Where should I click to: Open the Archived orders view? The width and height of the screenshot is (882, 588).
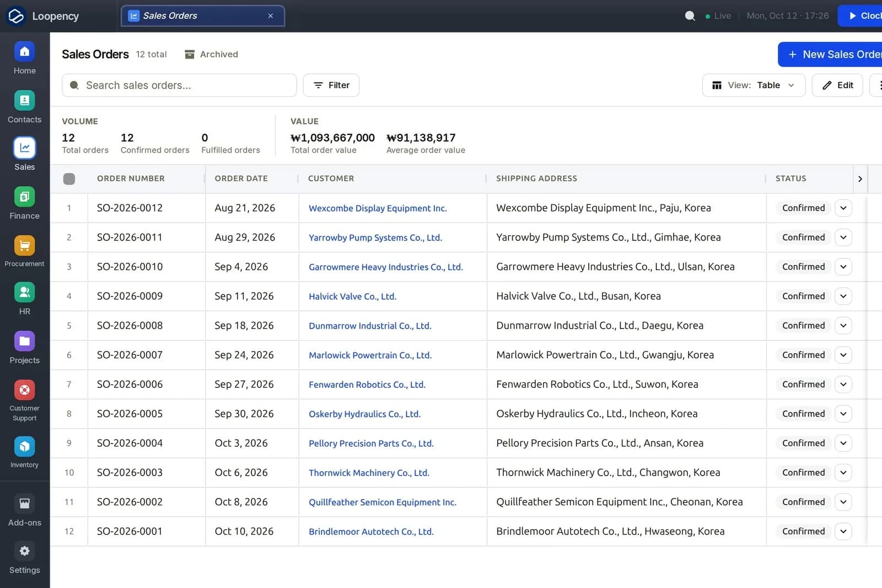(x=211, y=54)
